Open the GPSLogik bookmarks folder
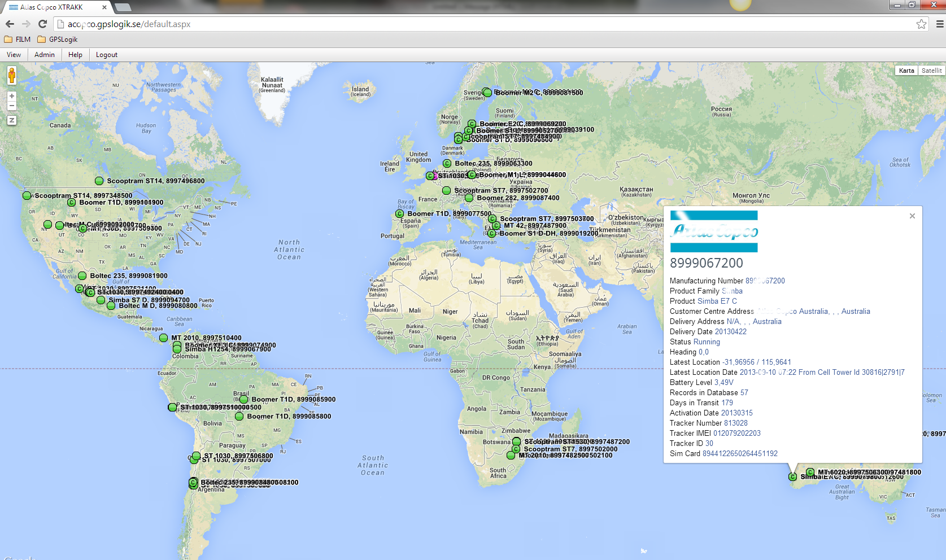The width and height of the screenshot is (946, 560). coord(58,40)
